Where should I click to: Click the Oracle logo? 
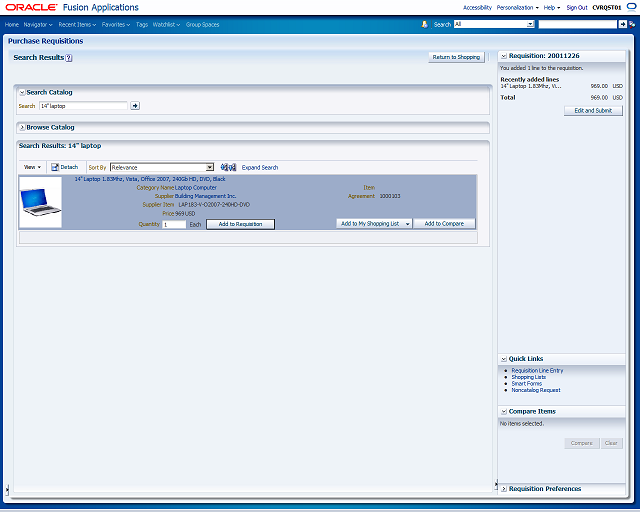click(31, 7)
